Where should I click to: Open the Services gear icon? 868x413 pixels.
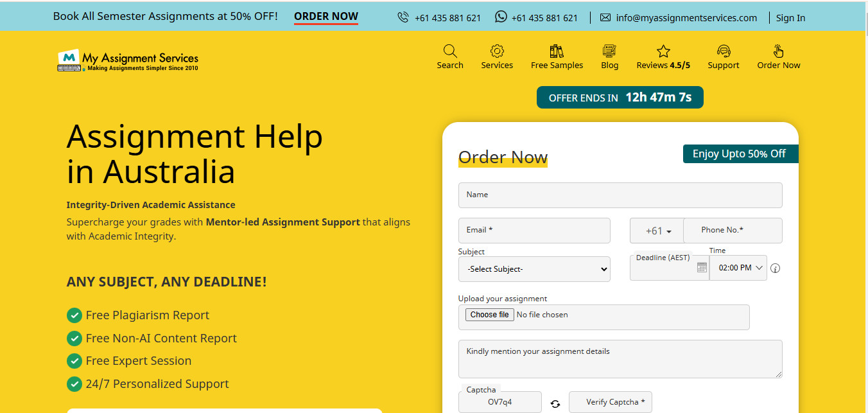pyautogui.click(x=497, y=51)
